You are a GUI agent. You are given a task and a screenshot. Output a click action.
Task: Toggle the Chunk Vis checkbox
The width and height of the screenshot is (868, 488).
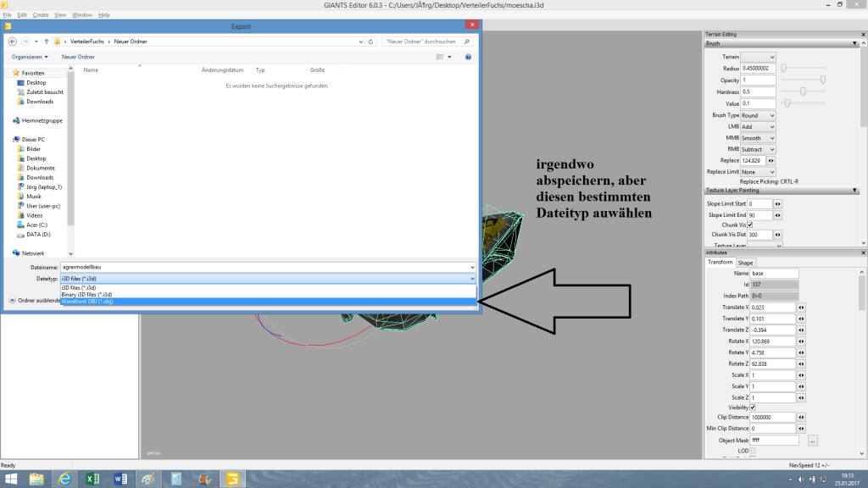[x=750, y=225]
